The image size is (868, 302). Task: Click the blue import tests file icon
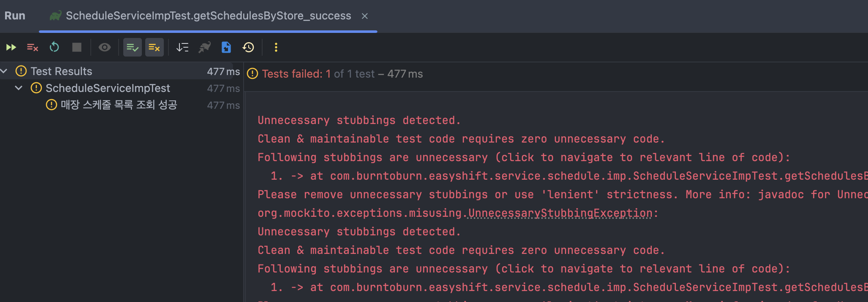click(x=226, y=47)
